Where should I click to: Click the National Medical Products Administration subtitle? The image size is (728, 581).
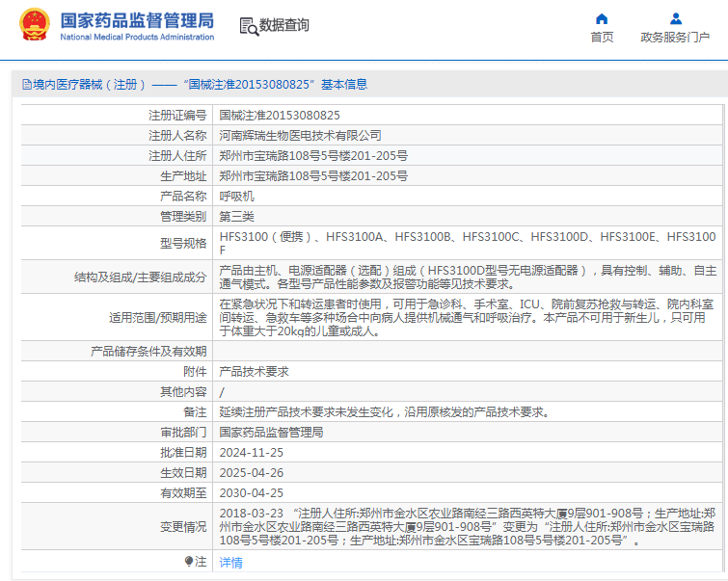(137, 38)
